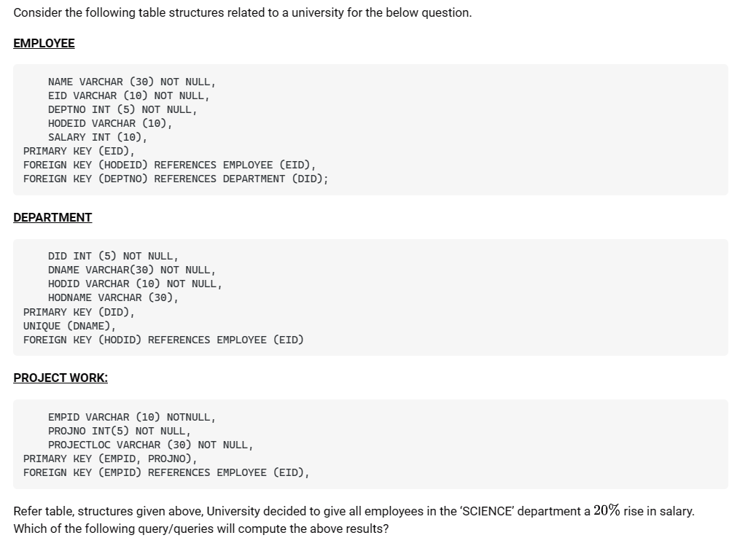Click the FOREIGN KEY (HODEID) REFERENCES EMPLOYEE line
Viewport: 756px width, 546px height.
pyautogui.click(x=169, y=165)
